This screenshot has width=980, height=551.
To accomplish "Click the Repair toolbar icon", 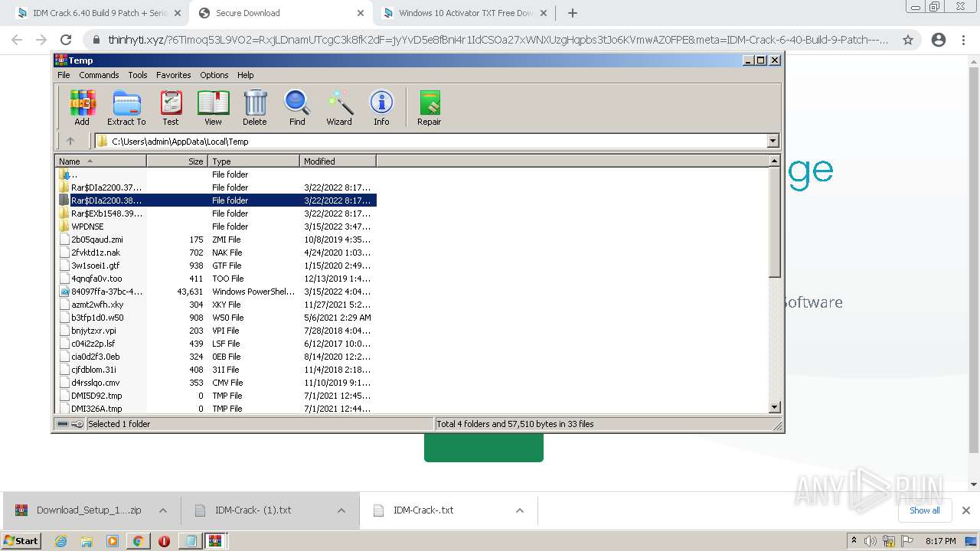I will point(429,107).
